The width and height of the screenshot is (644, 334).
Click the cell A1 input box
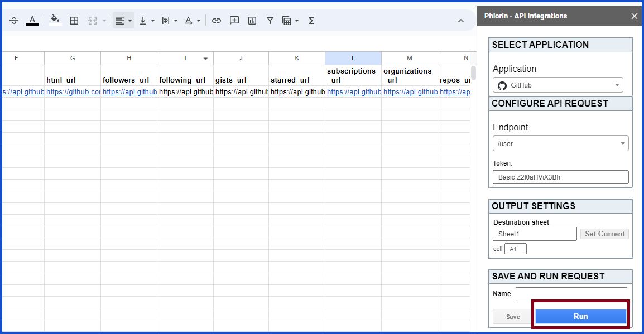pos(516,249)
